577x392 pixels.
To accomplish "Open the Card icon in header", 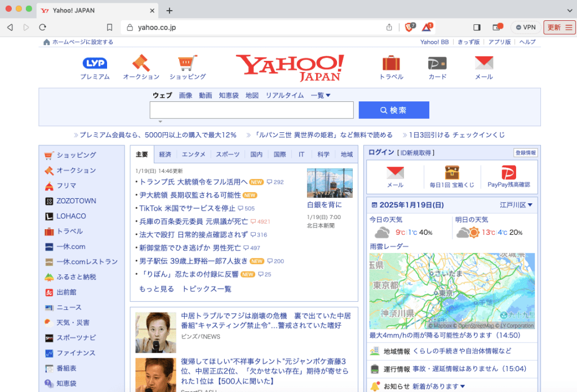I will [x=437, y=63].
